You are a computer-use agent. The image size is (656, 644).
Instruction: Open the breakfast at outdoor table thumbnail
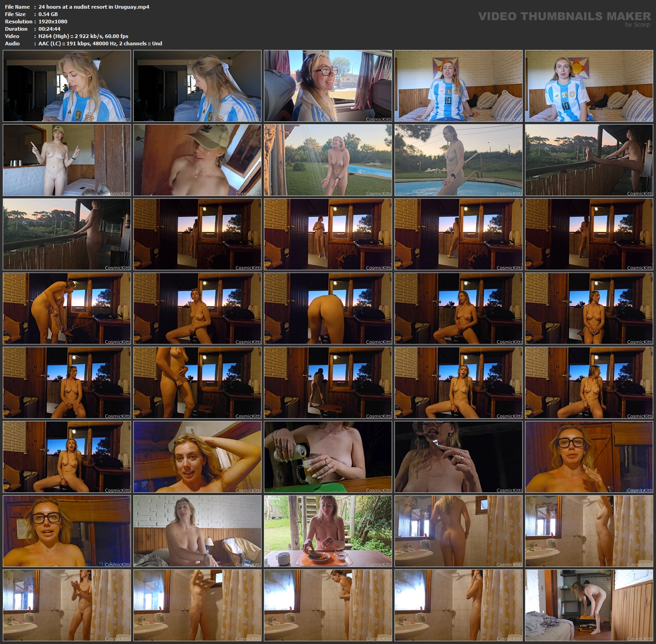click(x=328, y=531)
